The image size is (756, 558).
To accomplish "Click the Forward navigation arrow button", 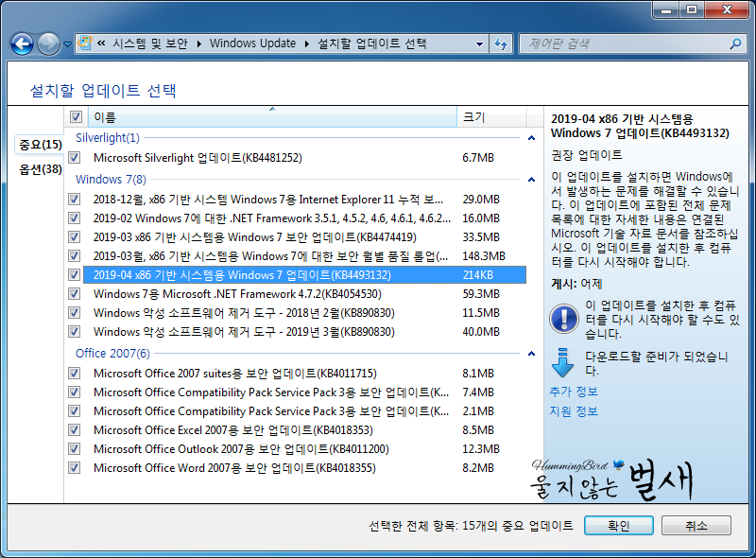I will coord(48,44).
